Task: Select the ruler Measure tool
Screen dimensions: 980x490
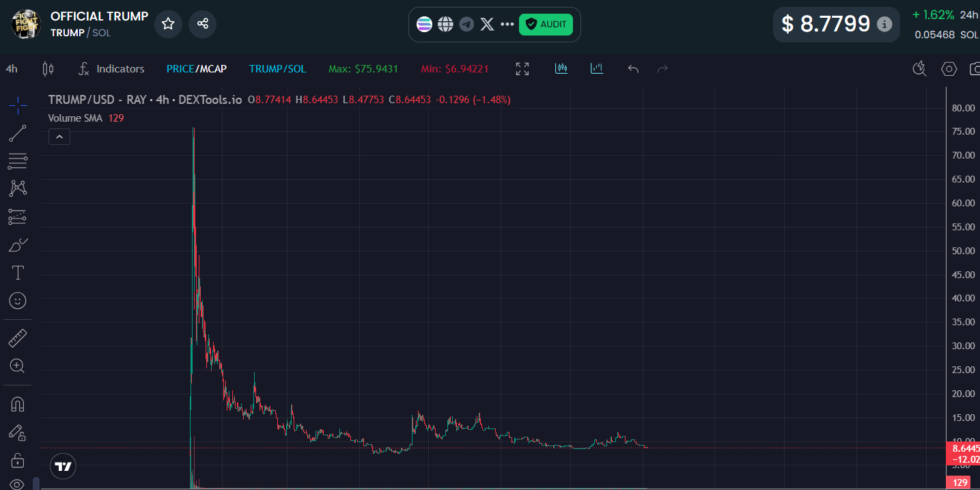Action: [x=18, y=338]
